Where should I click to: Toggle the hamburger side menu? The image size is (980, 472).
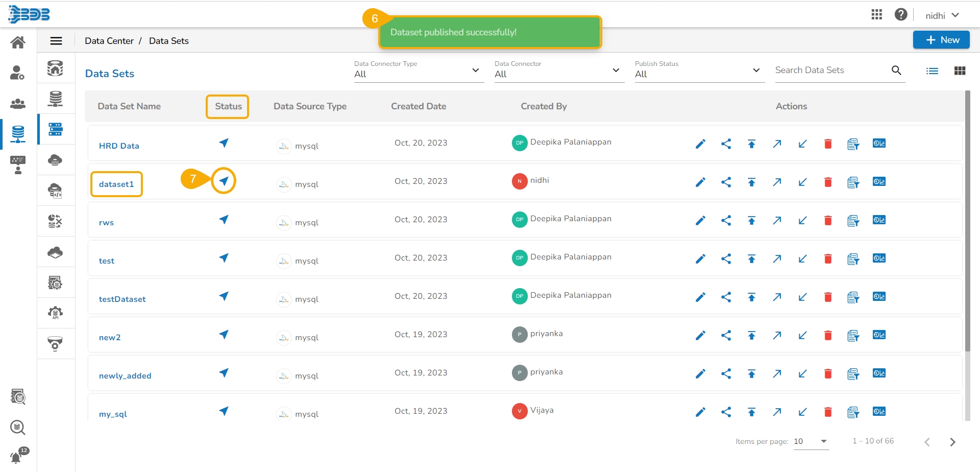tap(56, 41)
